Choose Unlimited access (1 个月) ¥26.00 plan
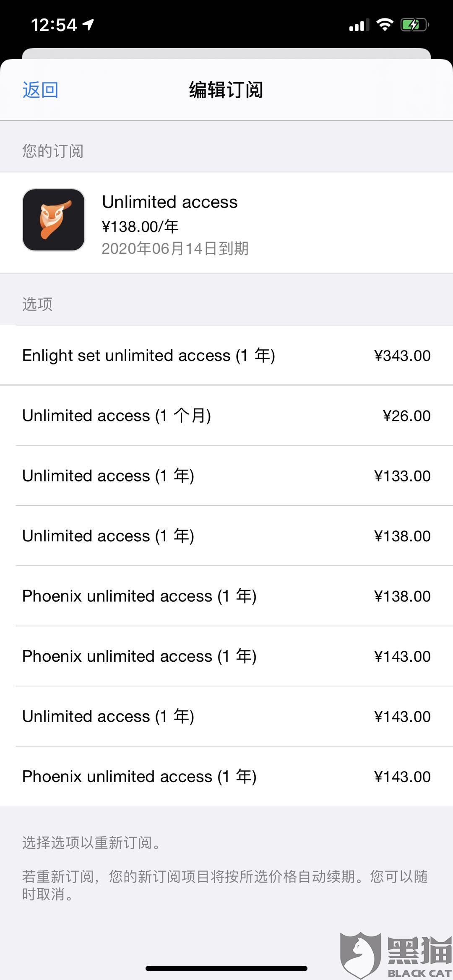 [x=226, y=416]
